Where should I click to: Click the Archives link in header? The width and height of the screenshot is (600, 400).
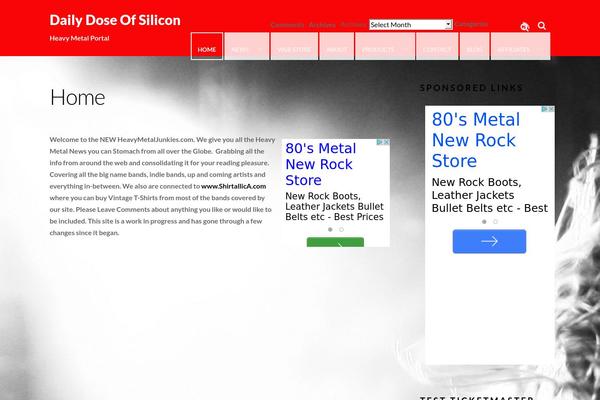pos(322,25)
